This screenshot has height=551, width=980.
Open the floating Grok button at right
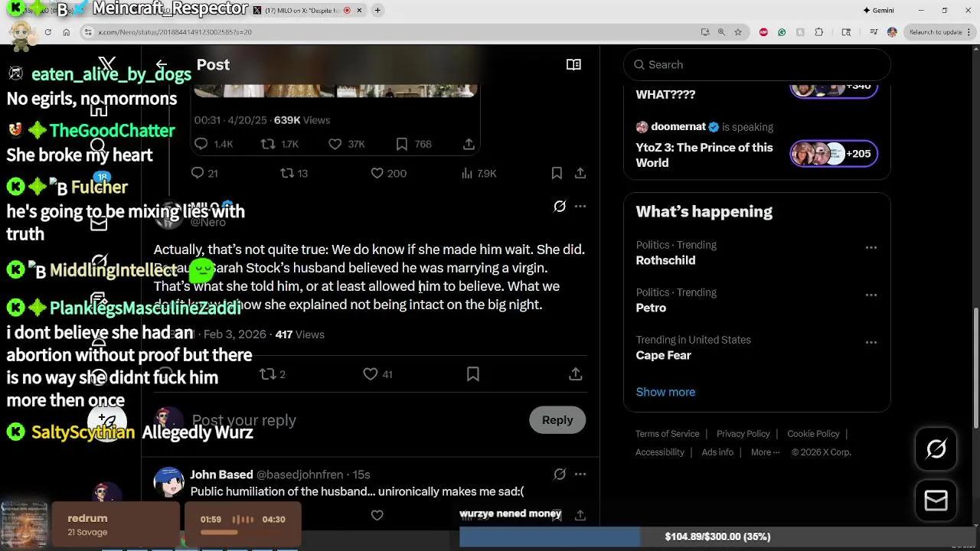[x=936, y=449]
